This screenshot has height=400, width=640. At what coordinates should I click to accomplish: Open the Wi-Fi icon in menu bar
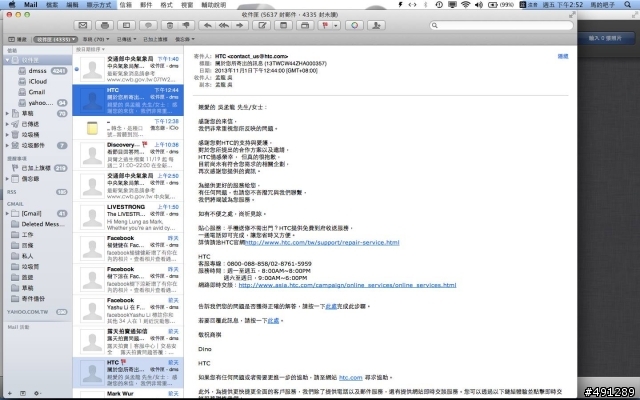click(x=468, y=5)
